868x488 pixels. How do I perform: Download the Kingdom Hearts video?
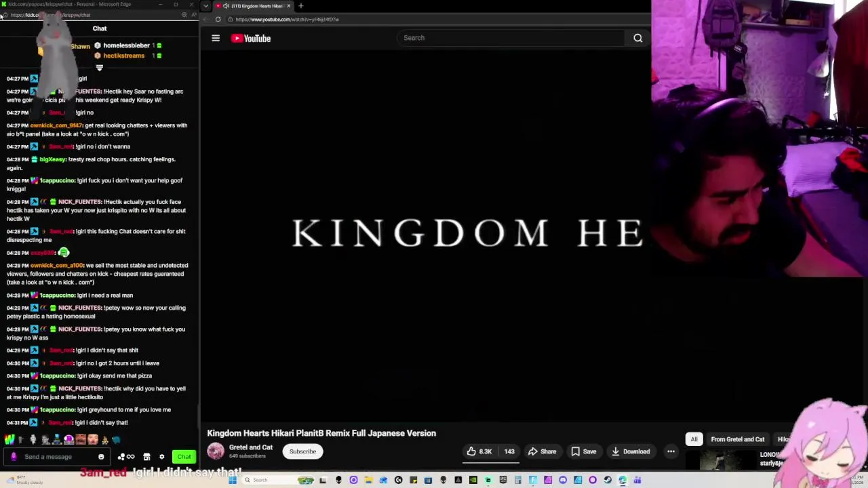click(631, 451)
